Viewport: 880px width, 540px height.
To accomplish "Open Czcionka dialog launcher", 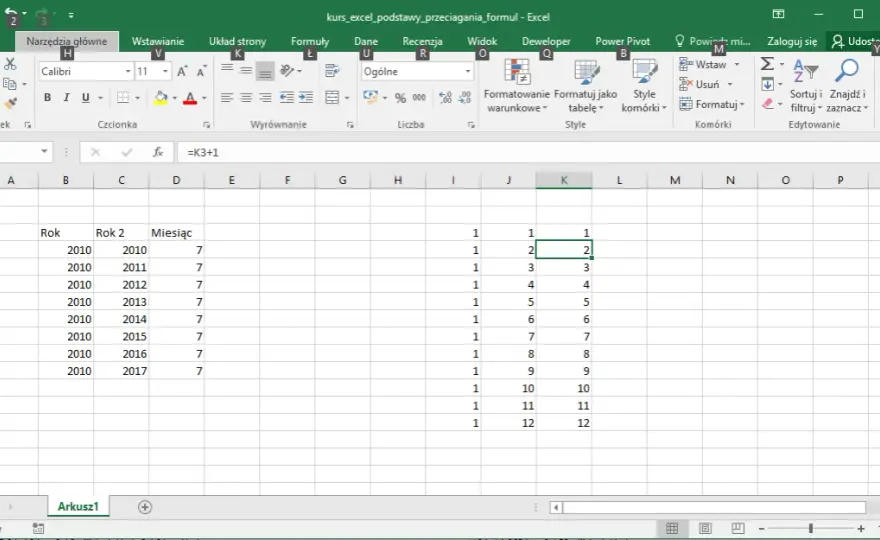I will point(207,125).
